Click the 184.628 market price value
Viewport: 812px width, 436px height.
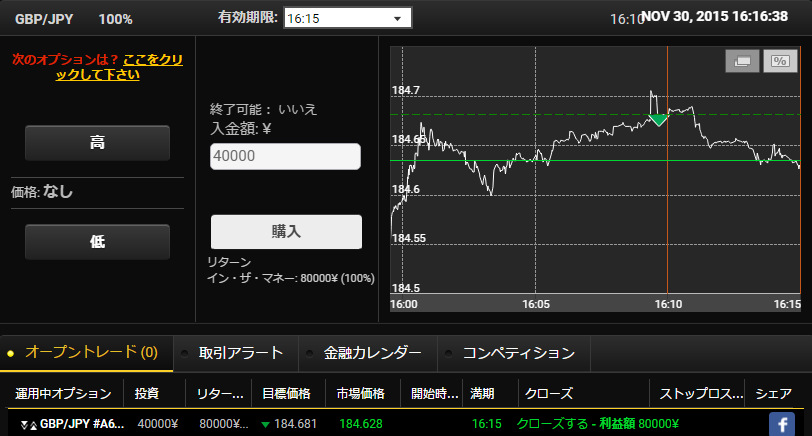pos(361,424)
